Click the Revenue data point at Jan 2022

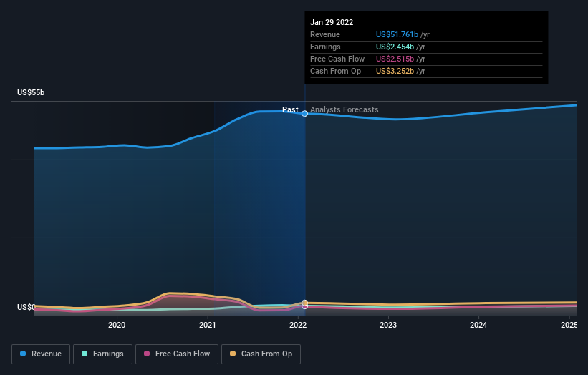point(305,114)
